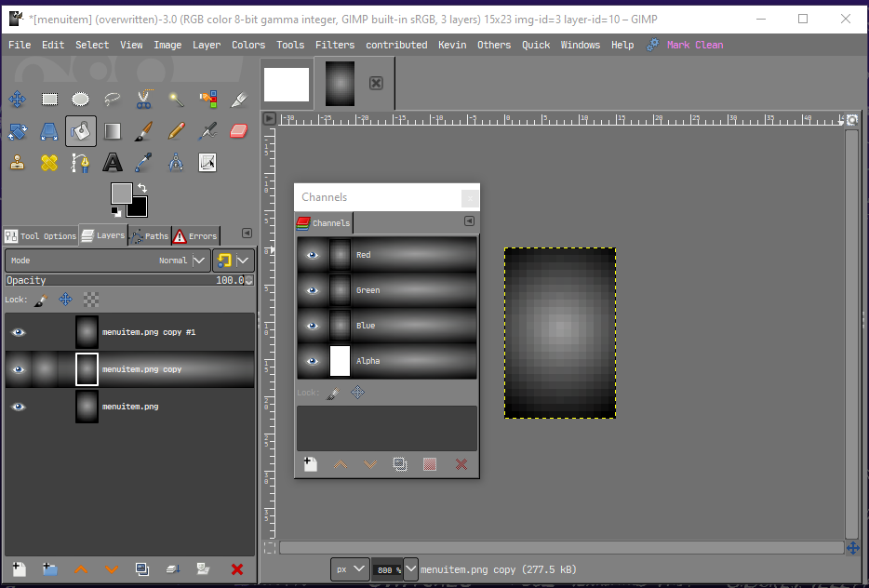Select the Heal tool bandage icon
Viewport: 869px width, 588px height.
(49, 163)
